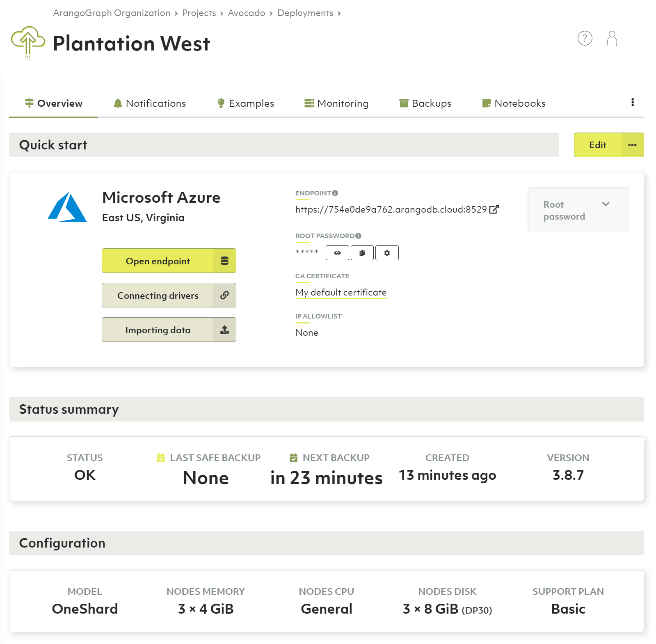Click the root password info icon
Image resolution: width=656 pixels, height=644 pixels.
pos(359,236)
